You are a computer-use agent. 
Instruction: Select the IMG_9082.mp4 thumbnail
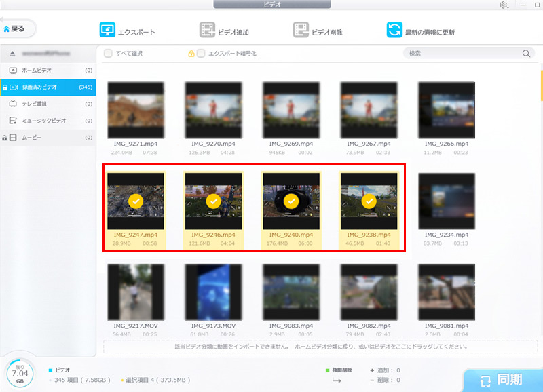pos(369,292)
